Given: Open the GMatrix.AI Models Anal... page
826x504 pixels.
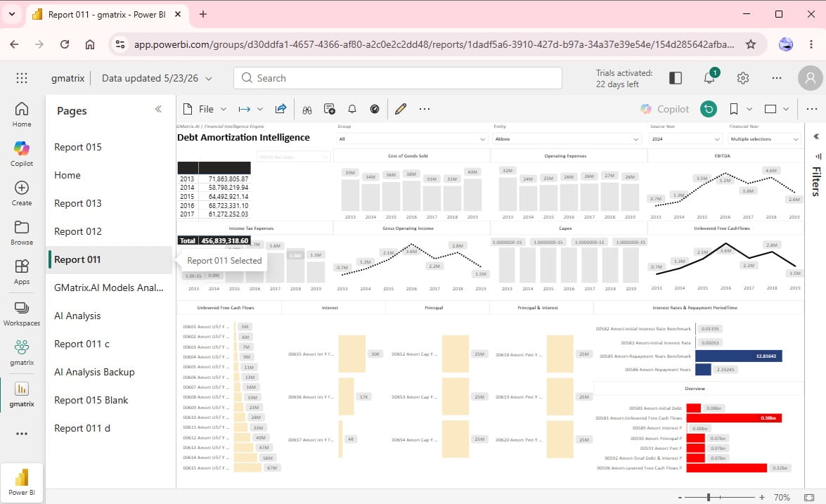Looking at the screenshot, I should click(108, 287).
